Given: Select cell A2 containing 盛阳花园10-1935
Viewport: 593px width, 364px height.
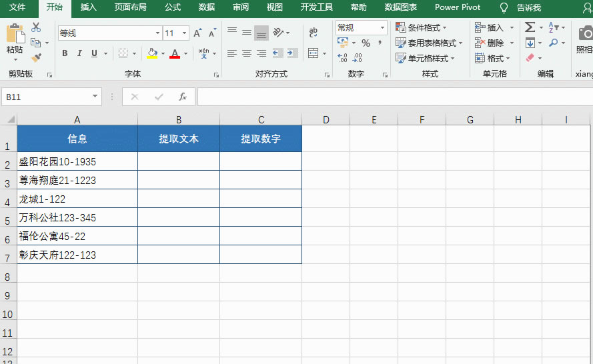Looking at the screenshot, I should tap(77, 161).
